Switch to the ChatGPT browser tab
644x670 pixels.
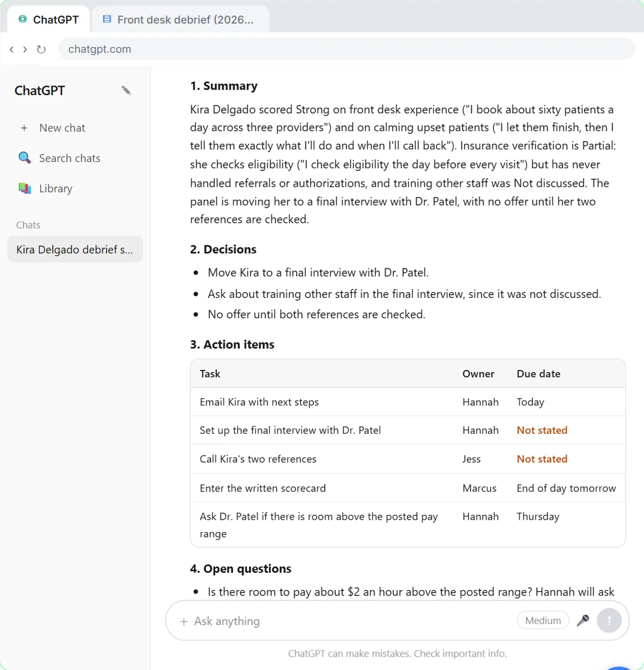click(x=48, y=20)
